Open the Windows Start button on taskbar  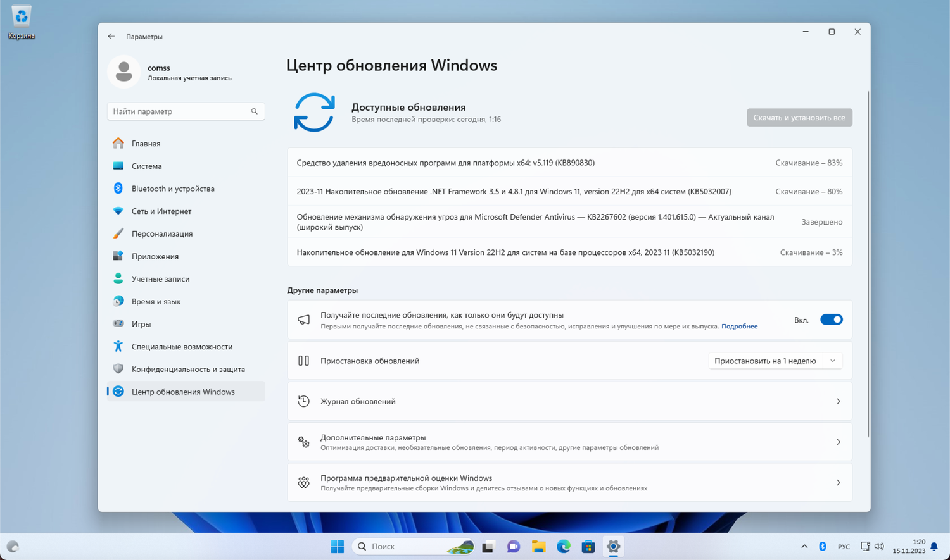click(338, 547)
